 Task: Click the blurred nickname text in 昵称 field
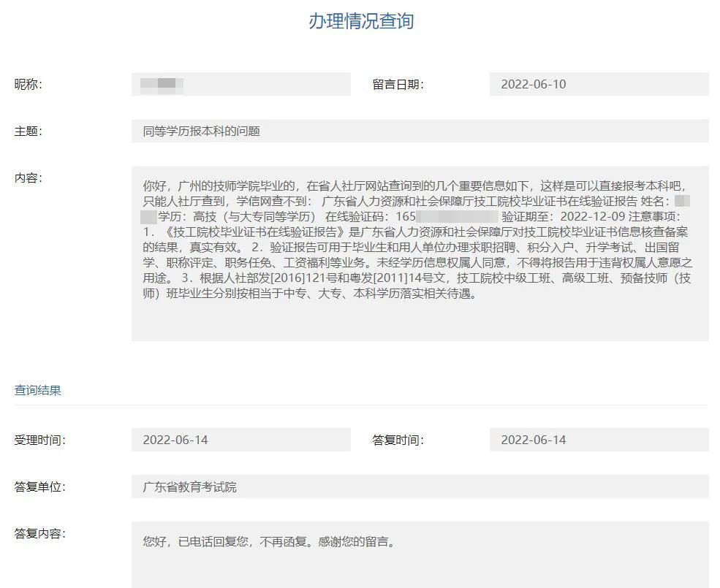[x=162, y=84]
